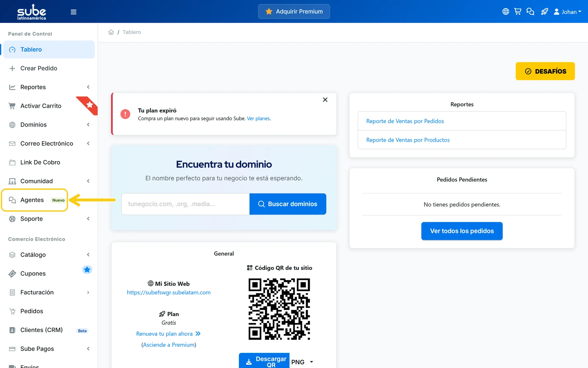
Task: Click the Adquirir Premium button
Action: pyautogui.click(x=294, y=11)
